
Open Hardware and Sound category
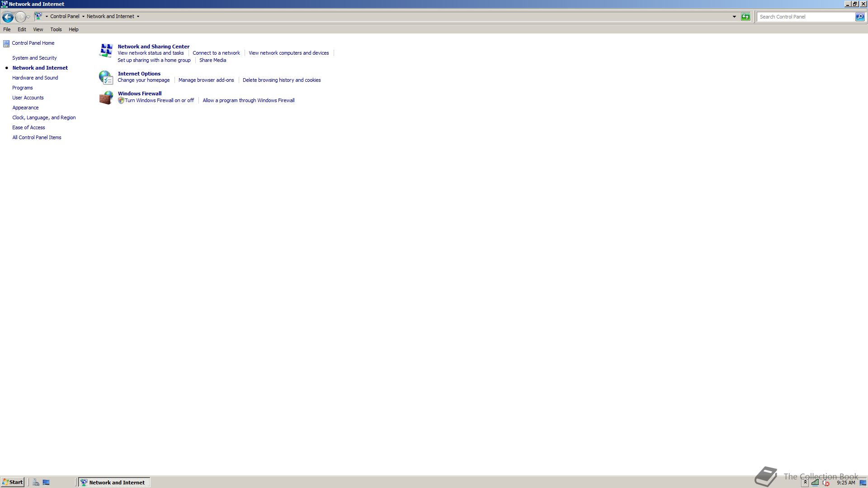35,78
